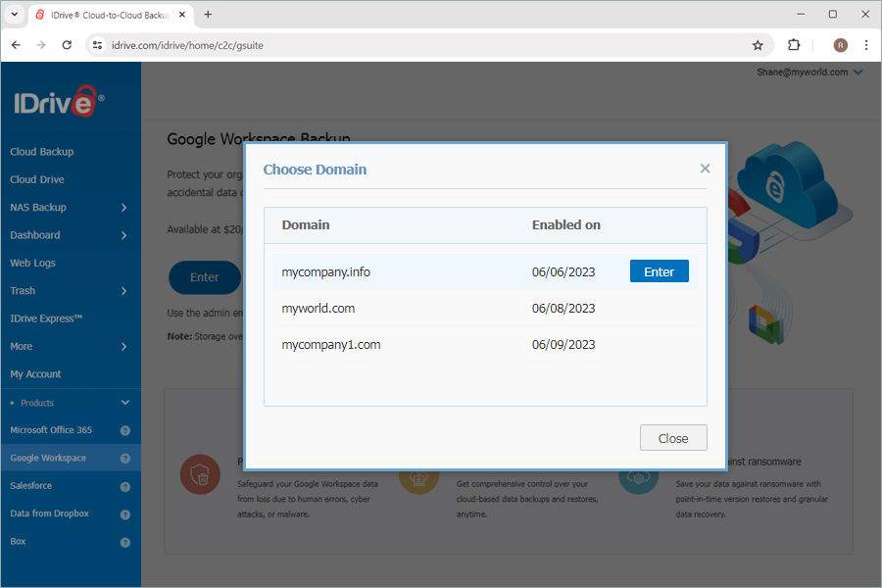Close the Choose Domain dialog with X
Image resolution: width=882 pixels, height=588 pixels.
[705, 169]
